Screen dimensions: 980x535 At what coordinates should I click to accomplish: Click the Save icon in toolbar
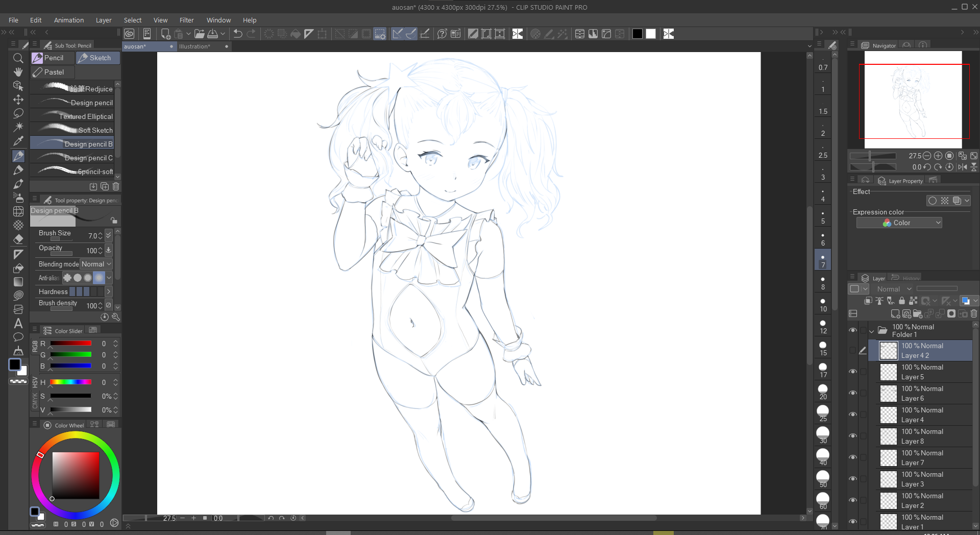coord(213,34)
